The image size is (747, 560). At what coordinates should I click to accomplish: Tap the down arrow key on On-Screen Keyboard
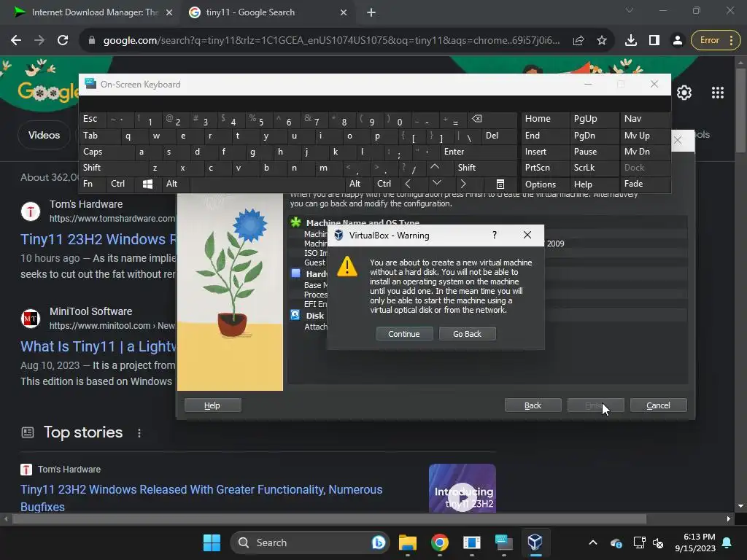click(436, 184)
